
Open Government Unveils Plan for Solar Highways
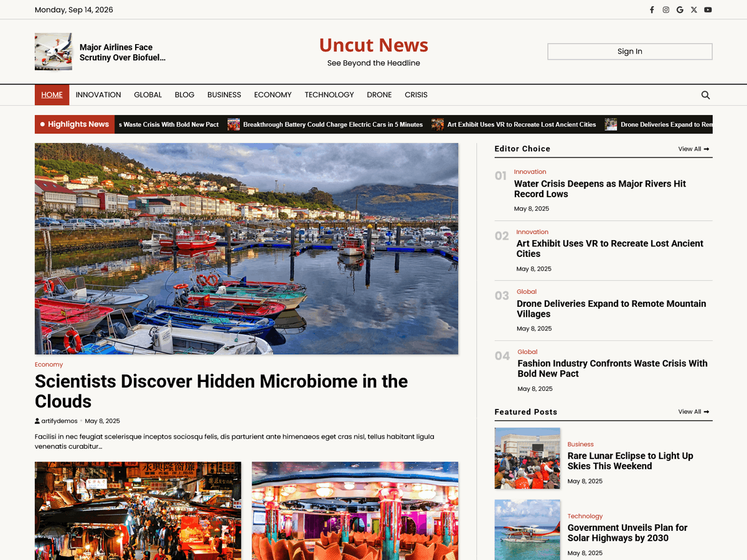(x=627, y=533)
